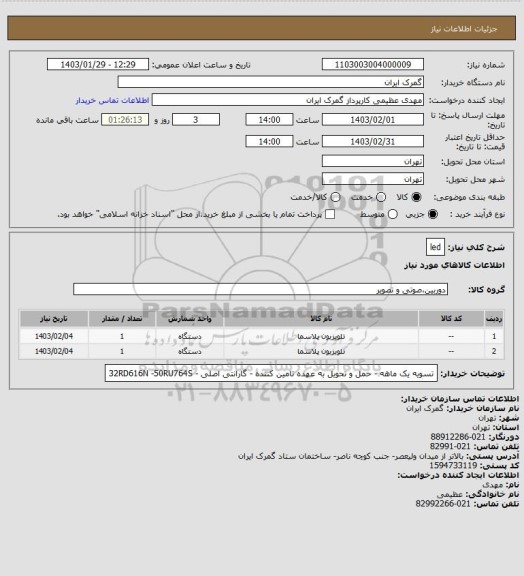Click row 2 need date 1403/02/04

(54, 352)
